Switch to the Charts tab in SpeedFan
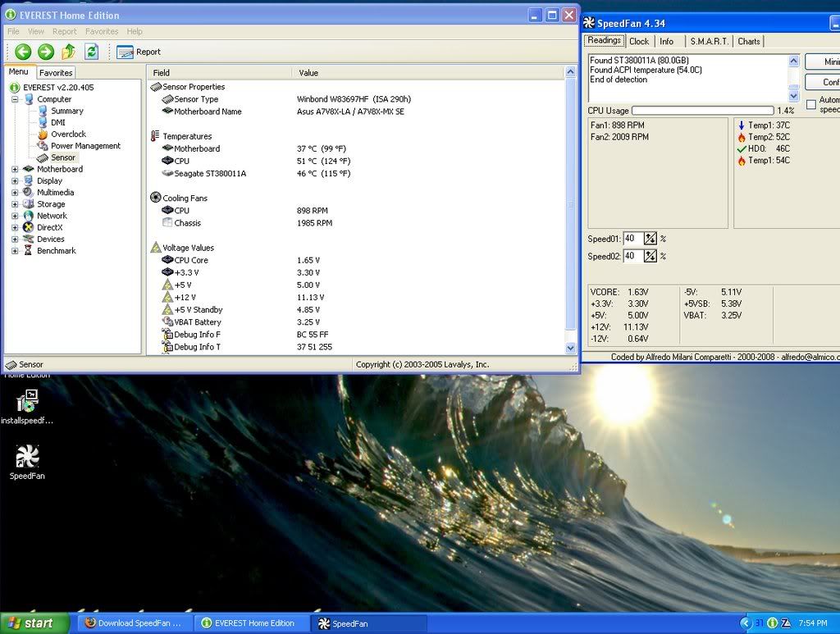840x634 pixels. [x=748, y=41]
